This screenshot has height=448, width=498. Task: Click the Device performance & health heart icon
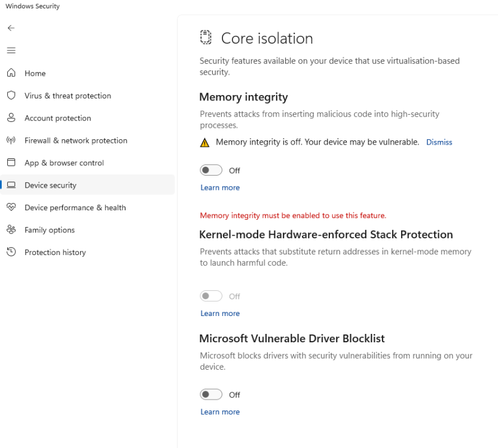[11, 207]
